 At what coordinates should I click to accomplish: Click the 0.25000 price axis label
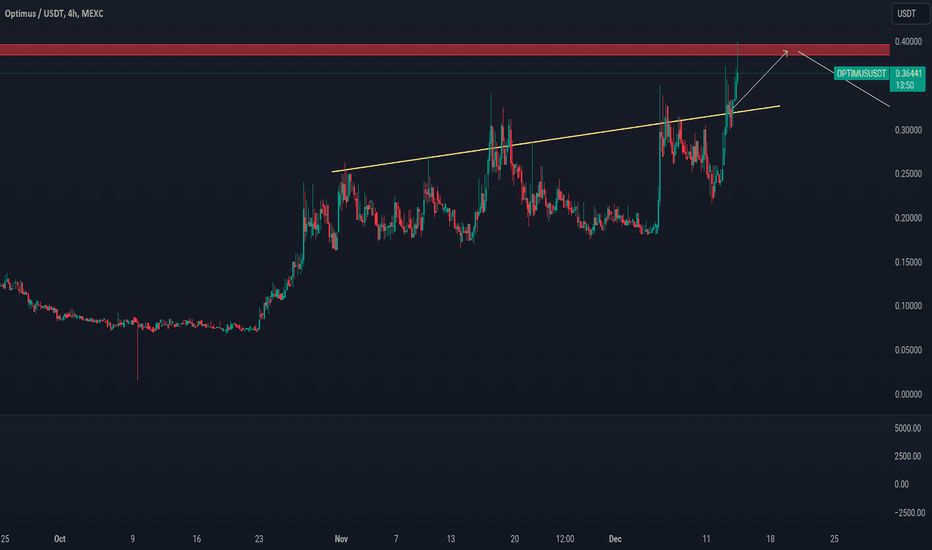pos(908,174)
